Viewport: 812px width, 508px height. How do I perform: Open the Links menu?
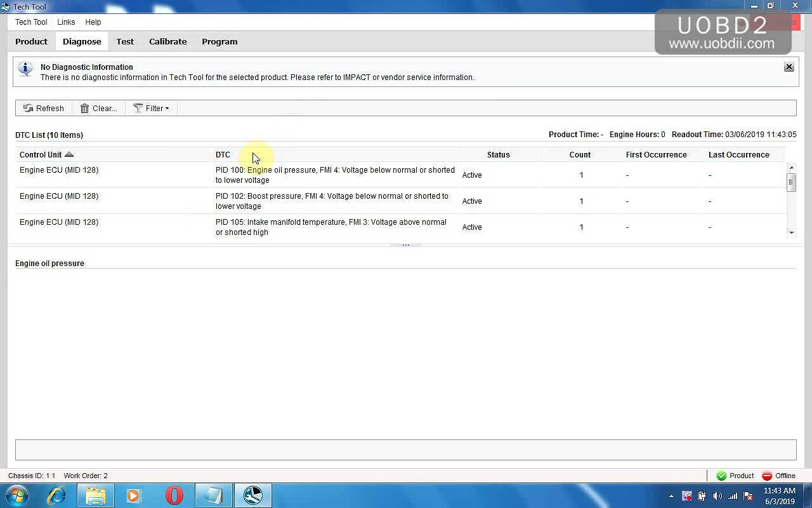coord(66,22)
